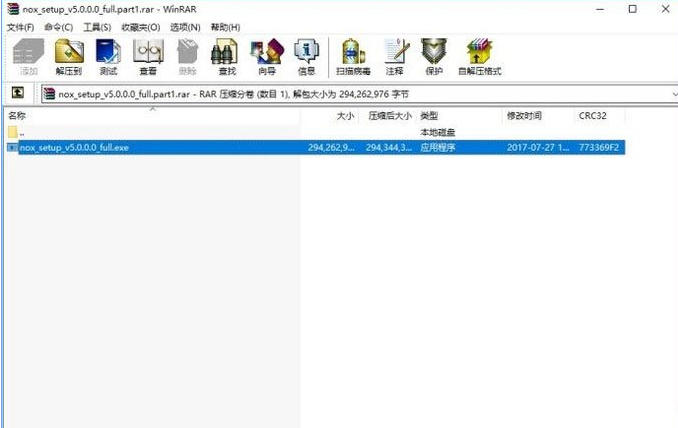Screen dimensions: 678x428
Task: Open the 帮助(H) menu
Action: point(225,27)
